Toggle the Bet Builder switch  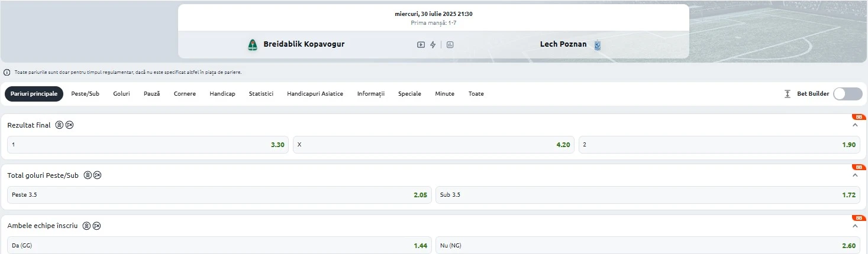point(847,94)
